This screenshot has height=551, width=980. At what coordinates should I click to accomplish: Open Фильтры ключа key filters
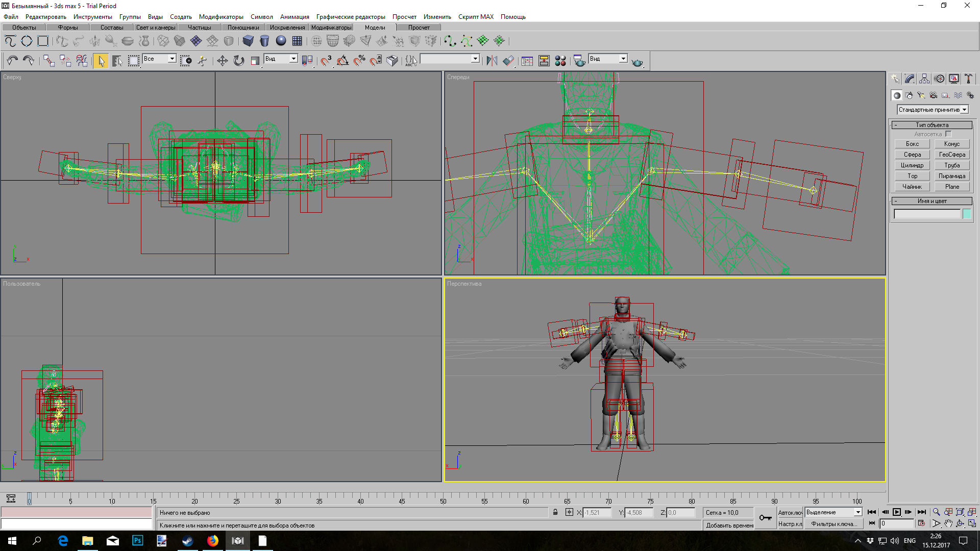tap(834, 524)
